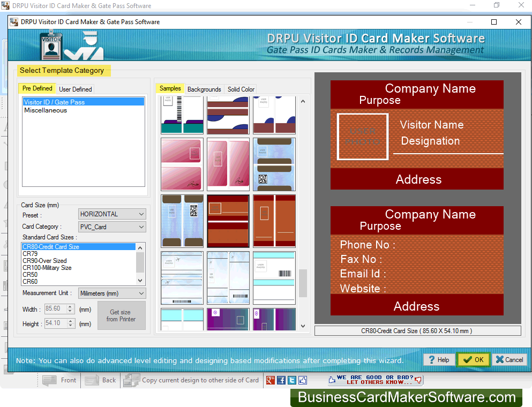Open the Facebook share icon
The width and height of the screenshot is (532, 407).
[281, 380]
